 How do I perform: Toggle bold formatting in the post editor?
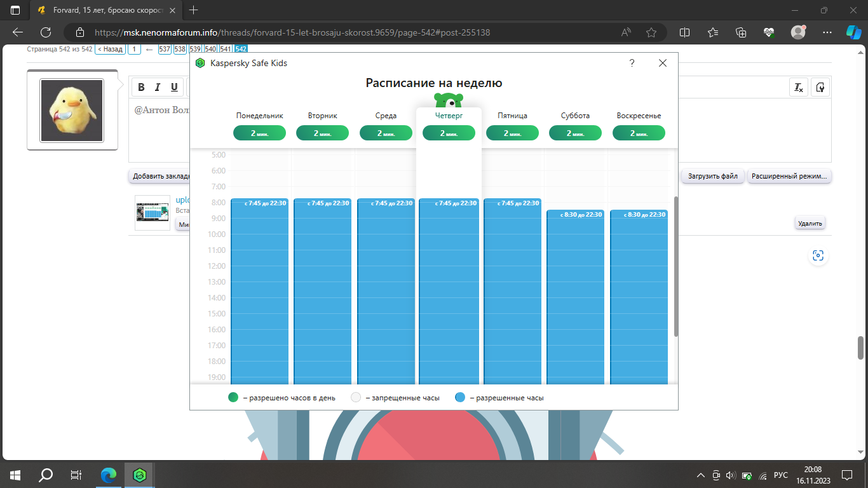(x=141, y=88)
